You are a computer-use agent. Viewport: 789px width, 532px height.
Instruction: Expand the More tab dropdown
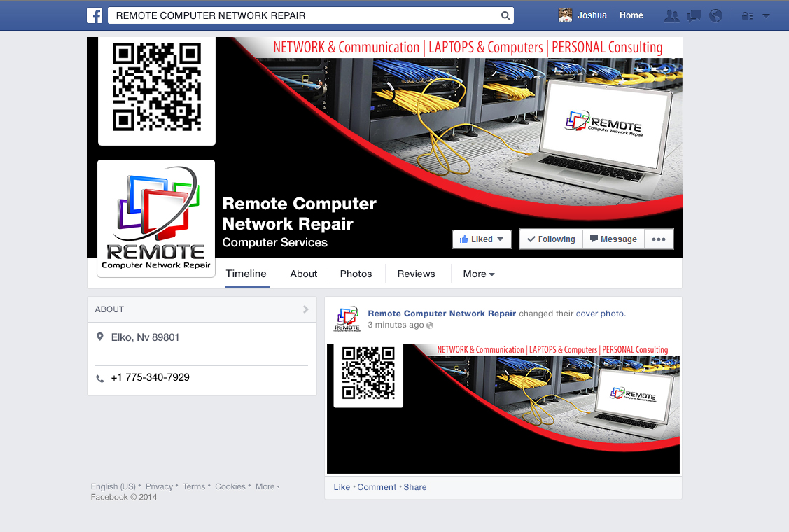click(479, 274)
